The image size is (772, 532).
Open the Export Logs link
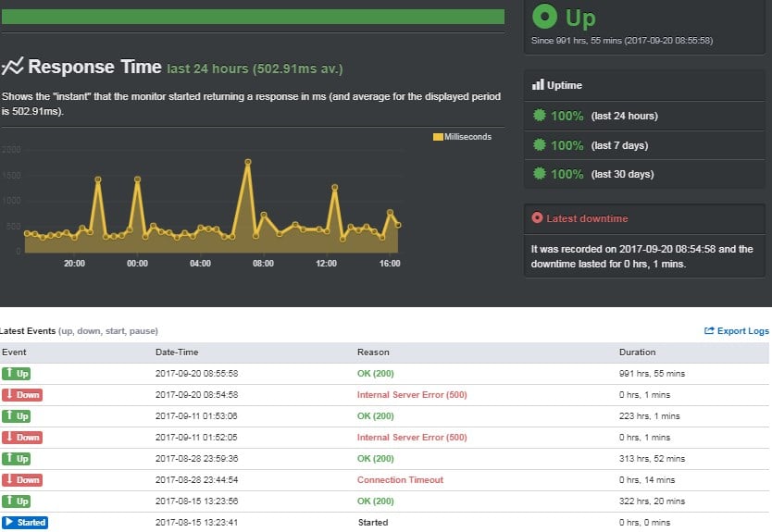pos(737,330)
